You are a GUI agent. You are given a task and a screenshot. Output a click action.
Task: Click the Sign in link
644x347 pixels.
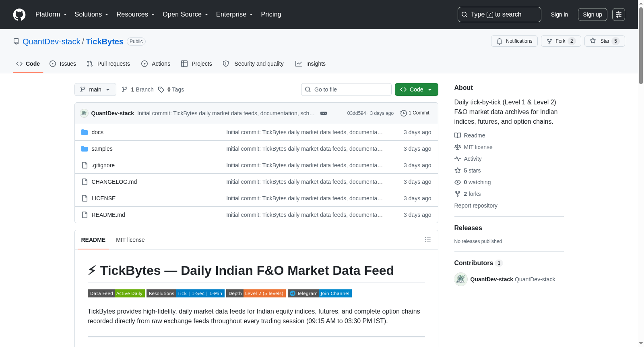point(559,15)
